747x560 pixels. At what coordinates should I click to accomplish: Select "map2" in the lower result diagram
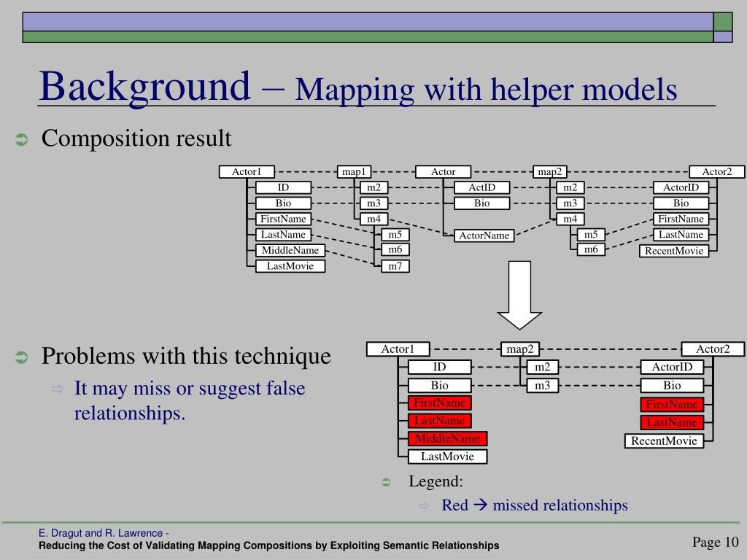pos(519,349)
